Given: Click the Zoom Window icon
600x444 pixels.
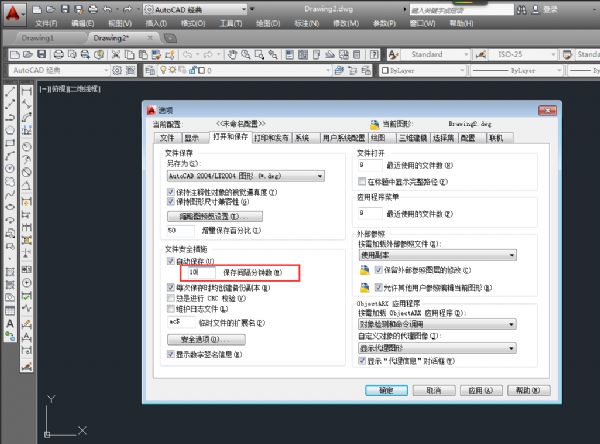Looking at the screenshot, I should click(x=259, y=55).
